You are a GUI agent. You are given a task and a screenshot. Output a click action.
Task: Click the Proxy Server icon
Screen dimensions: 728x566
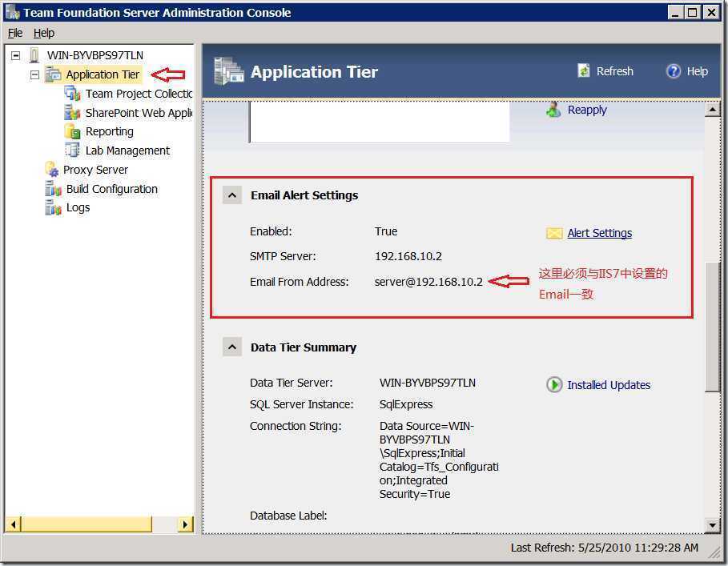click(x=52, y=170)
